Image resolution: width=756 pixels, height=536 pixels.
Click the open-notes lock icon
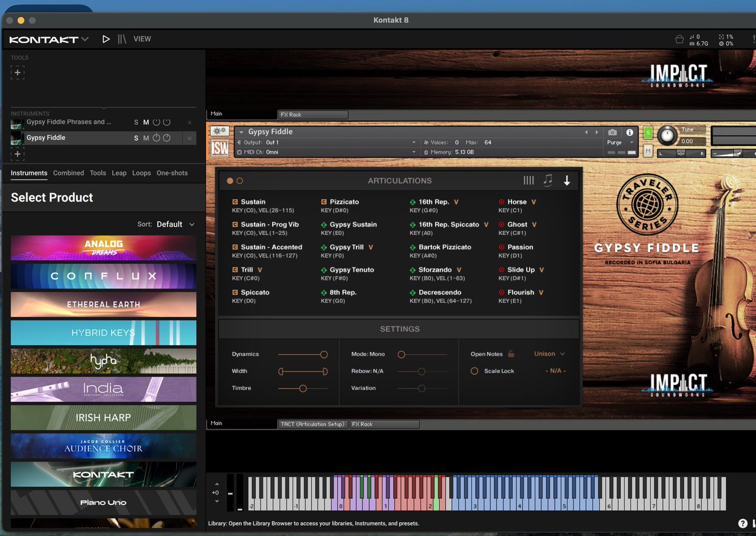[511, 354]
